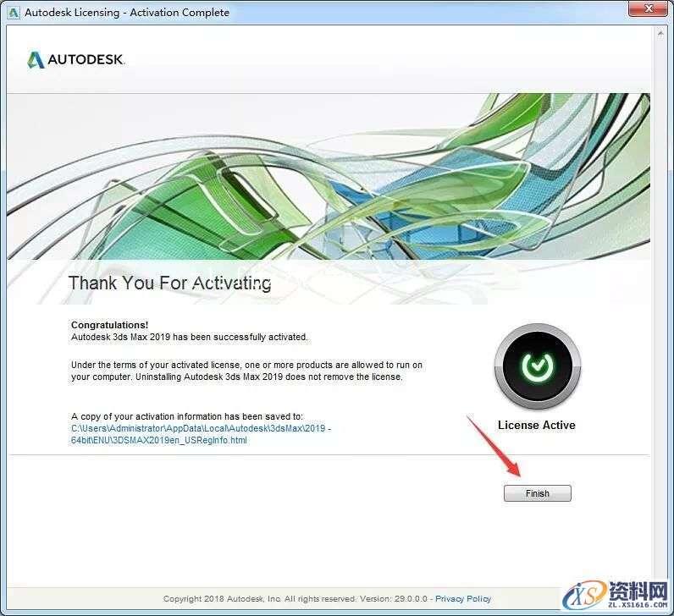Click the 'License Active' label text
The image size is (674, 616).
pos(536,425)
